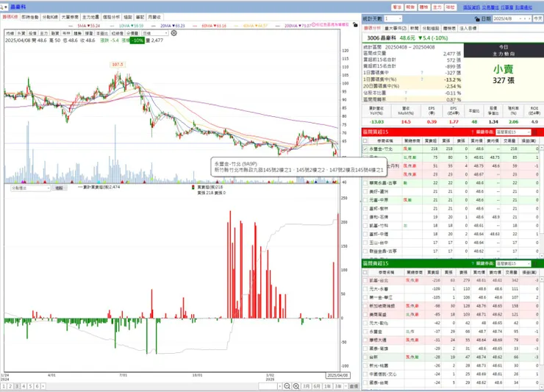This screenshot has height=392, width=544.
Task: Set chart range to 1年
Action: pyautogui.click(x=328, y=386)
